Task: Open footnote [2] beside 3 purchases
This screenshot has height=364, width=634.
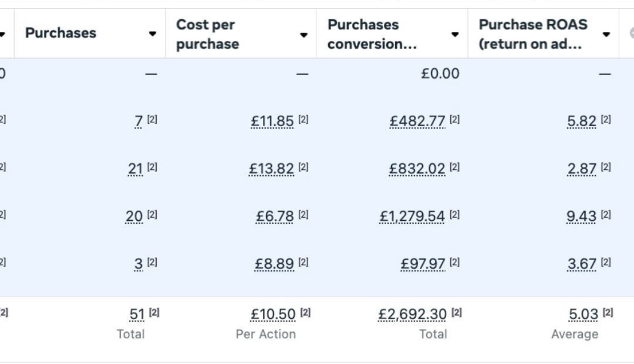Action: [152, 262]
